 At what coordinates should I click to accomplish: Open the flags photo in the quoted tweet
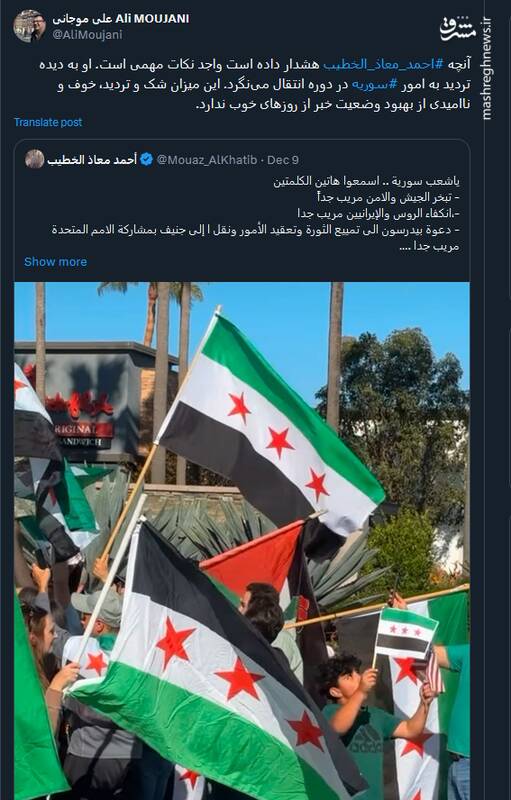(242, 541)
